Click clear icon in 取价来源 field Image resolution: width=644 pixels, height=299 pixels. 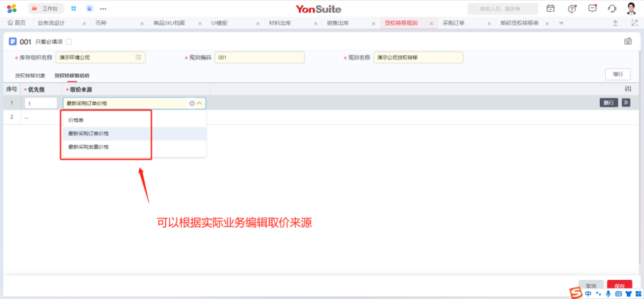coord(192,103)
